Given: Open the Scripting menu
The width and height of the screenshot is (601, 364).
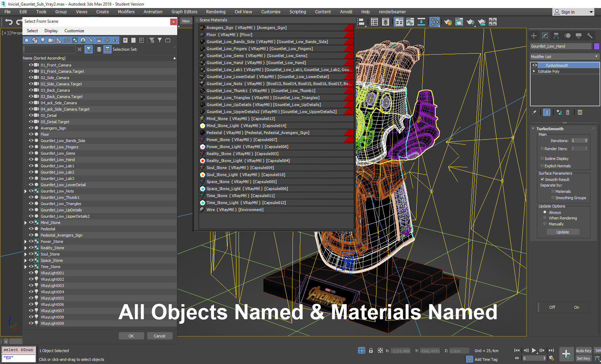Looking at the screenshot, I should 298,12.
